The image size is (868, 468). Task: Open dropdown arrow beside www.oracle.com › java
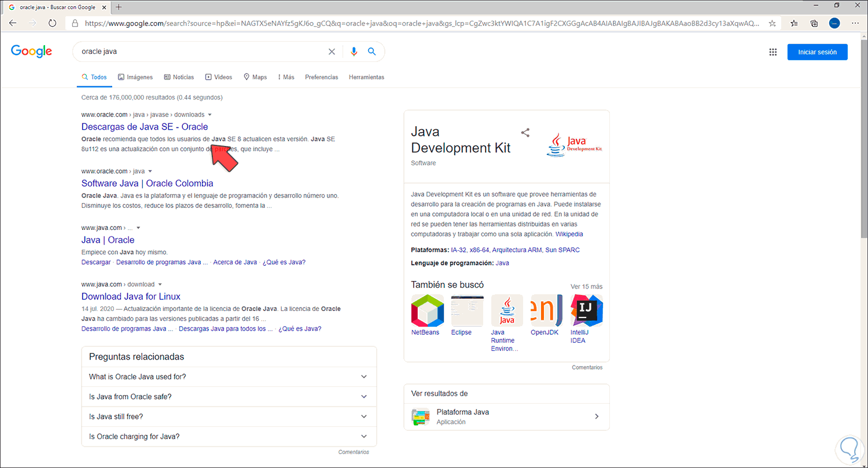[x=150, y=171]
